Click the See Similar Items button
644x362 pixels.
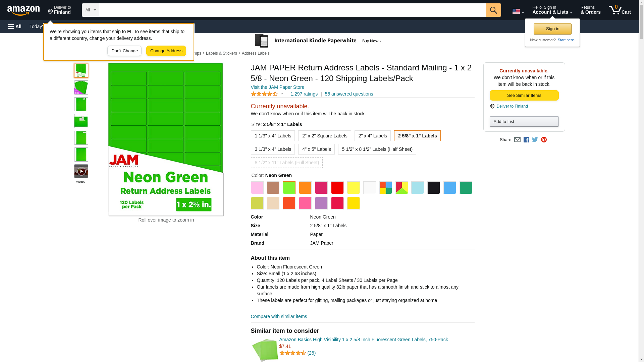pos(524,96)
